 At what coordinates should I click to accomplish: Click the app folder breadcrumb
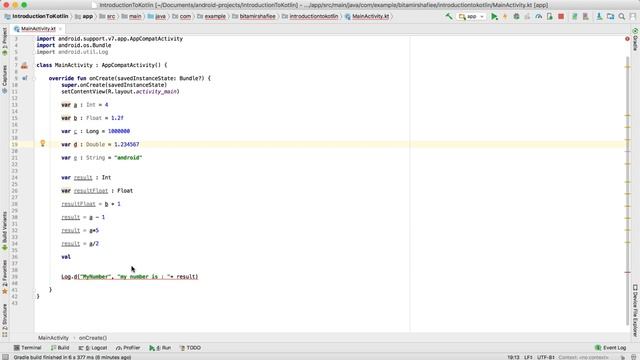pyautogui.click(x=84, y=16)
